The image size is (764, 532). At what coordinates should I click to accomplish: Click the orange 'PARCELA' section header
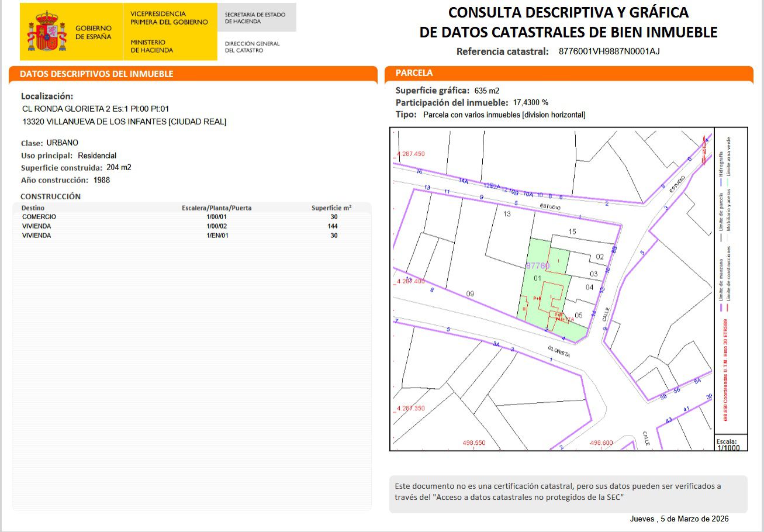[x=569, y=74]
